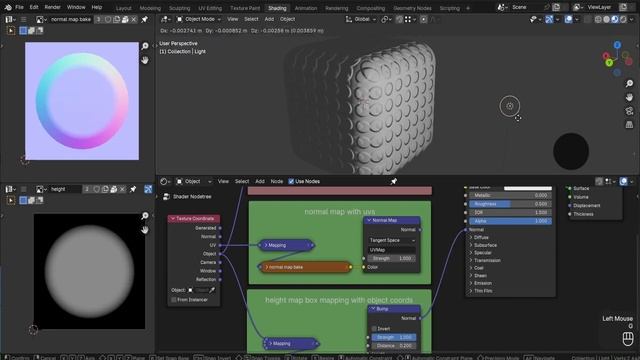
Task: Unlink the normal map bake image
Action: coord(134,20)
